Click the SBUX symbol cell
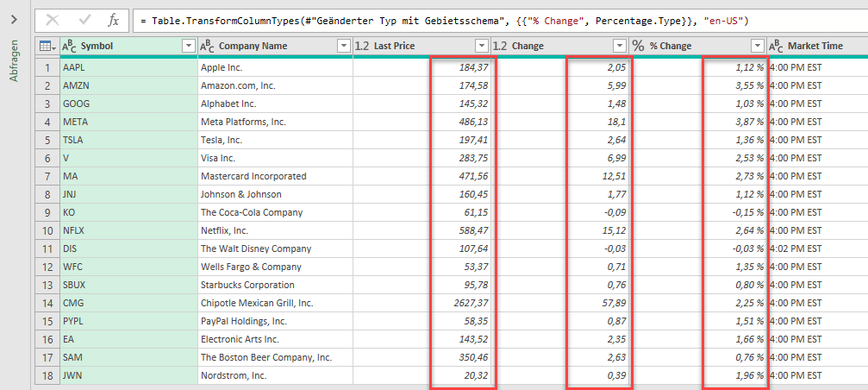868x390 pixels. pyautogui.click(x=129, y=285)
